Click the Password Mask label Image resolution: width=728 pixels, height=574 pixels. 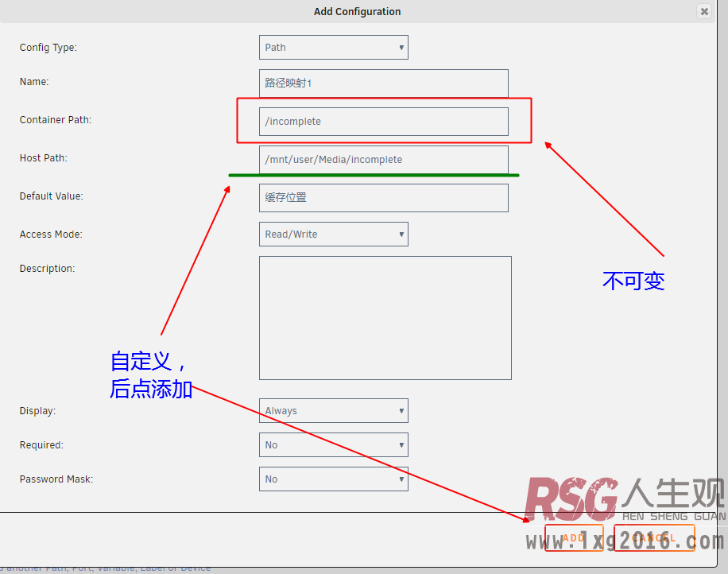(x=56, y=479)
